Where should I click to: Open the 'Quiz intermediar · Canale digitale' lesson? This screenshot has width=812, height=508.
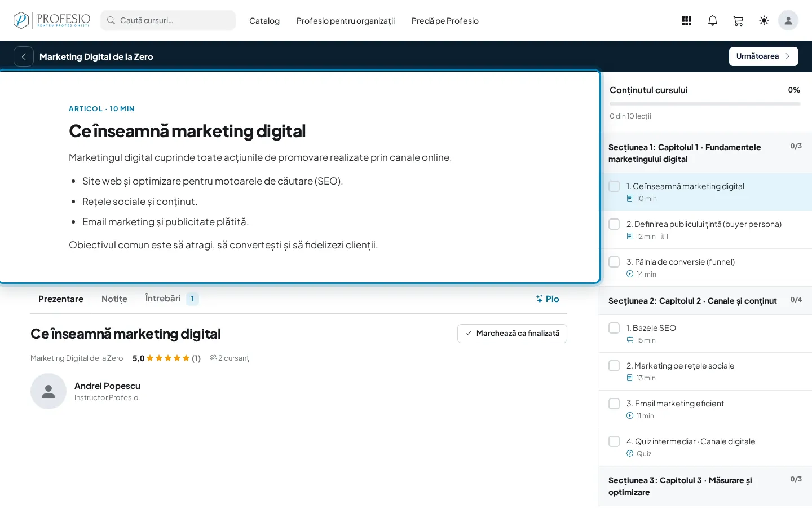(x=705, y=447)
